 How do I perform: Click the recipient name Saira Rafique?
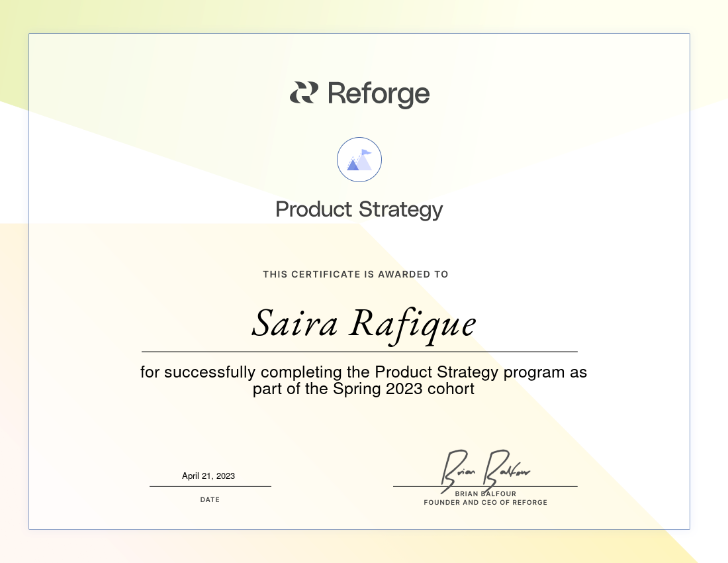pyautogui.click(x=363, y=323)
